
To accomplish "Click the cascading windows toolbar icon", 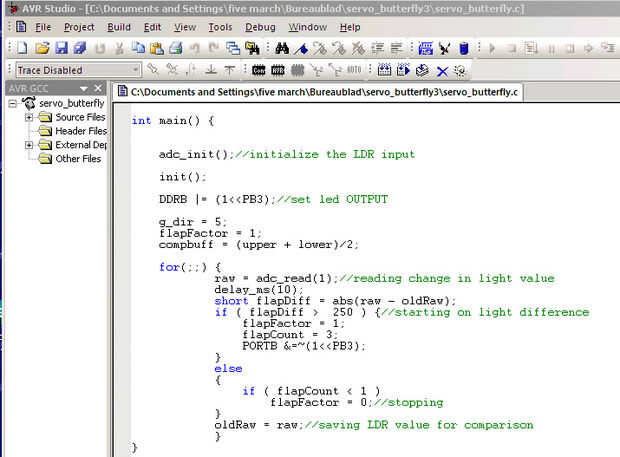I will pyautogui.click(x=233, y=49).
